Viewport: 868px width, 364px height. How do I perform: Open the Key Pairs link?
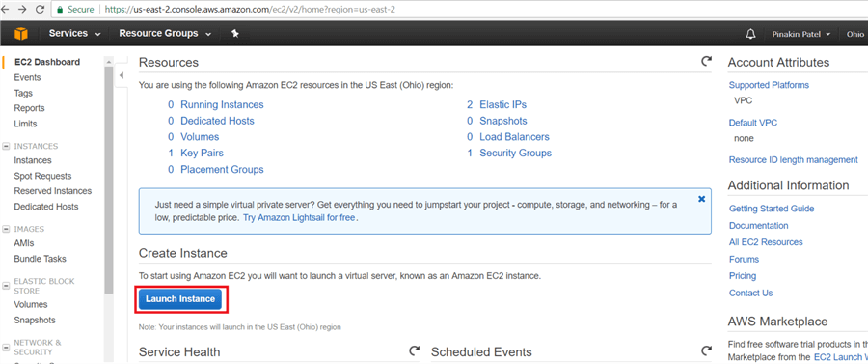coord(203,153)
